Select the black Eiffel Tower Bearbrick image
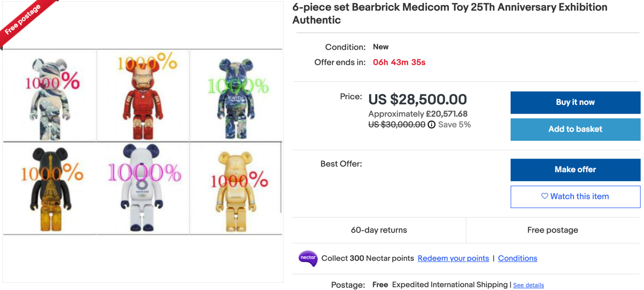 50,188
